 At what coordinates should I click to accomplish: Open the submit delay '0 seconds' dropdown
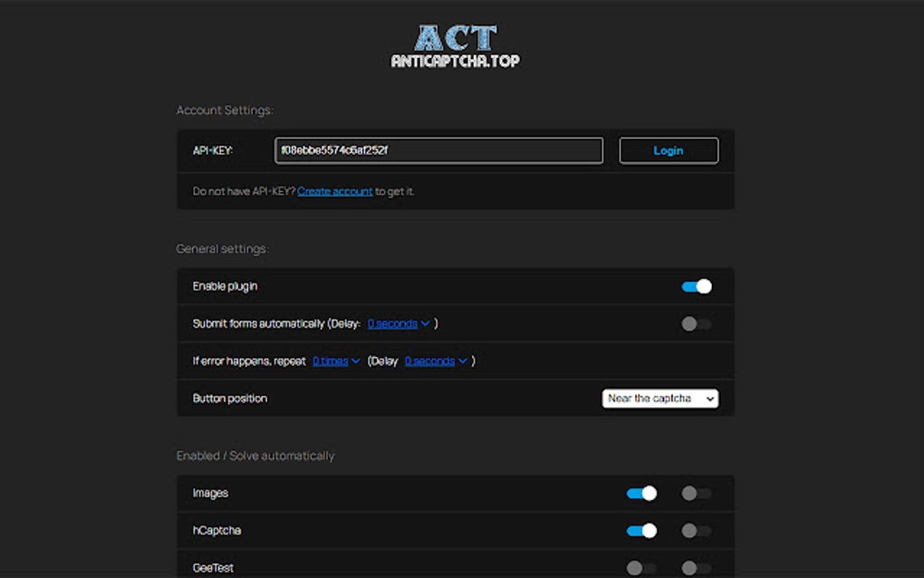click(398, 323)
